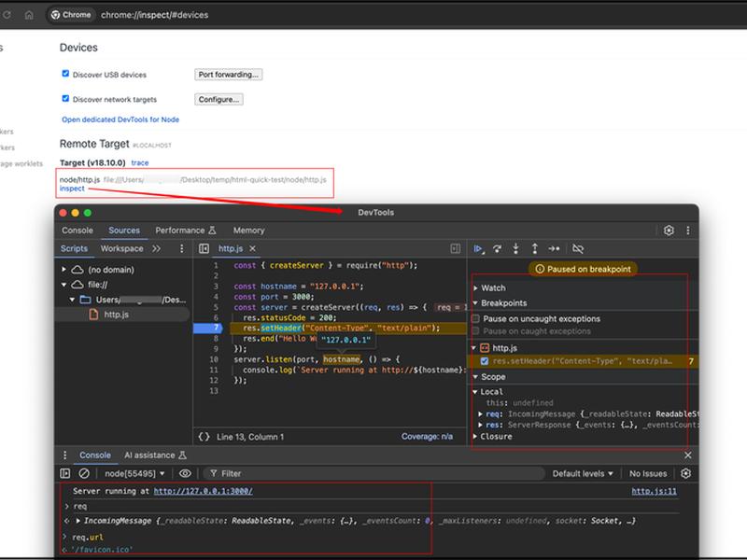Open the http.js:11 source link
This screenshot has height=560, width=747.
[x=654, y=491]
